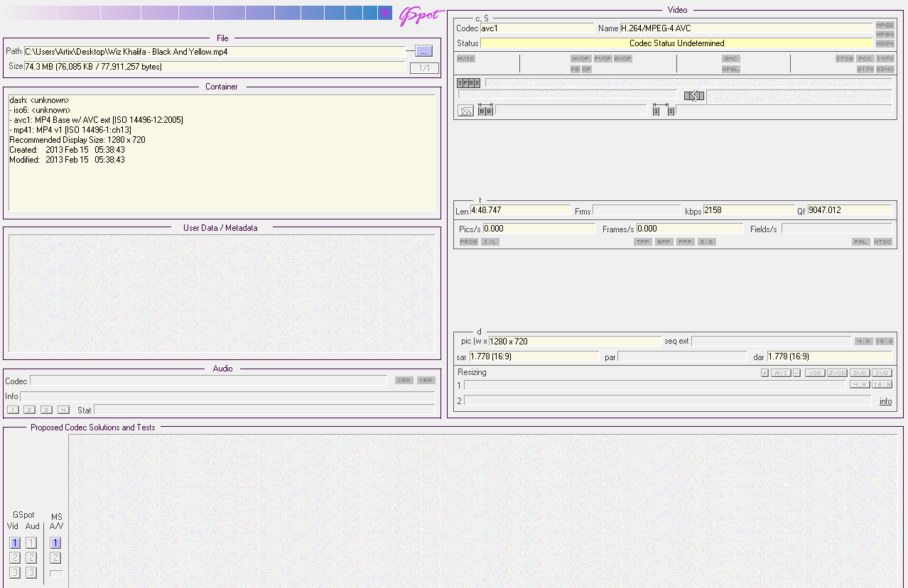908x588 pixels.
Task: Click the CBR audio indicator
Action: pyautogui.click(x=404, y=380)
